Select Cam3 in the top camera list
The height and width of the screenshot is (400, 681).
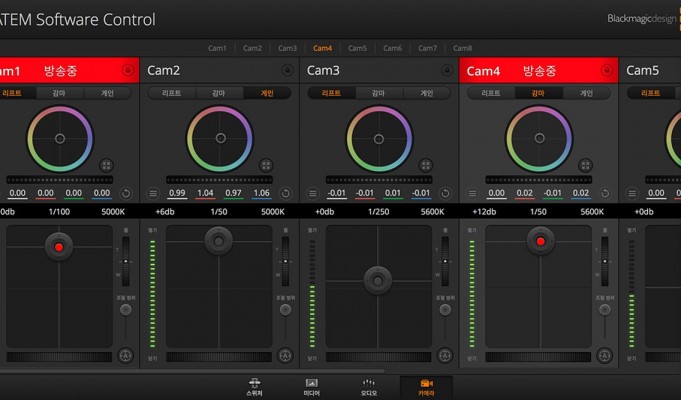tap(288, 48)
